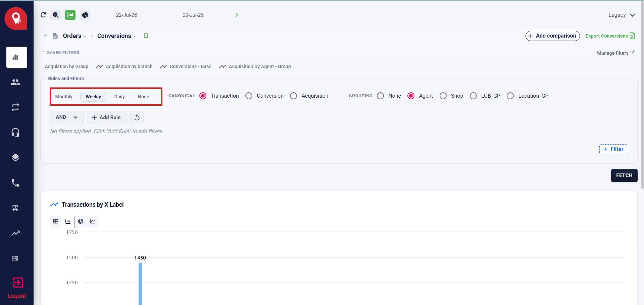Go back using the left arrow icon
This screenshot has height=305, width=644.
tap(46, 36)
